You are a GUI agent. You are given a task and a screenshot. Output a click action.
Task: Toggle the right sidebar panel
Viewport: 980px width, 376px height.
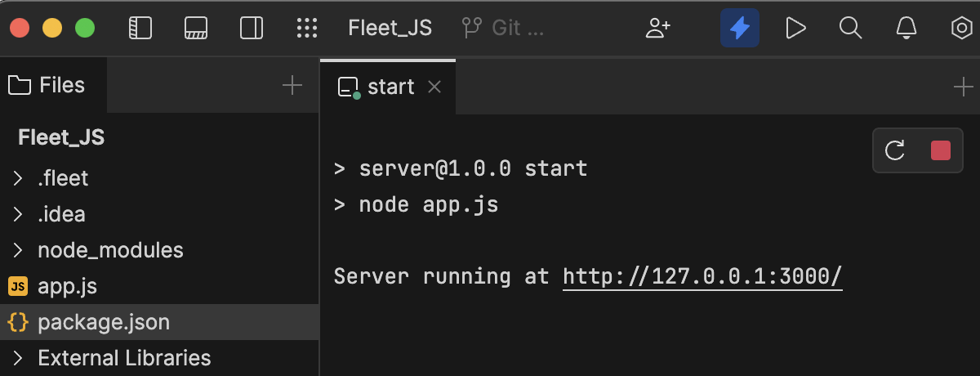click(252, 29)
